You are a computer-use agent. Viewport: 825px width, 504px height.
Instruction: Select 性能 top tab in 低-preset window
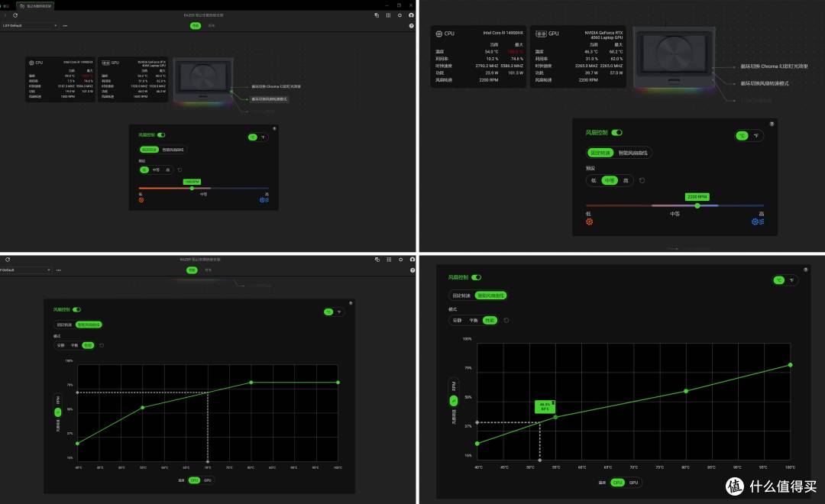pyautogui.click(x=196, y=26)
